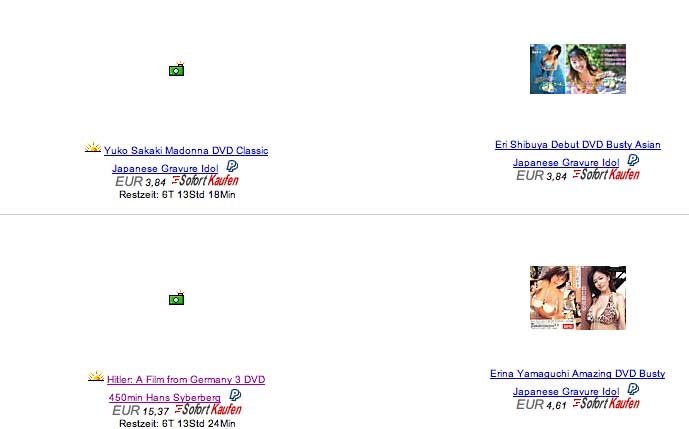Click PayPal icon on Erina Yamaguchi listing
Viewport: 689px width, 429px height.
point(633,389)
